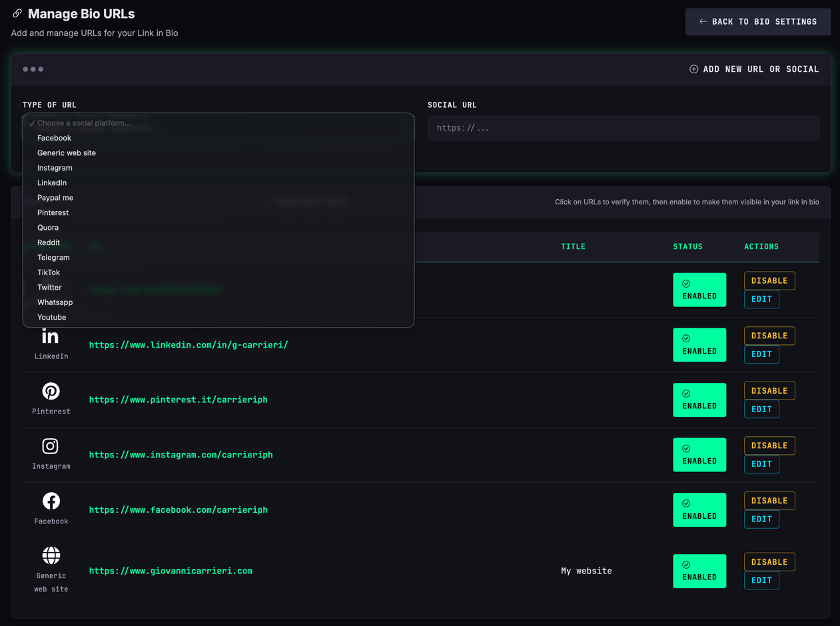Click the plus icon for adding a new URL
This screenshot has width=840, height=626.
pyautogui.click(x=693, y=69)
